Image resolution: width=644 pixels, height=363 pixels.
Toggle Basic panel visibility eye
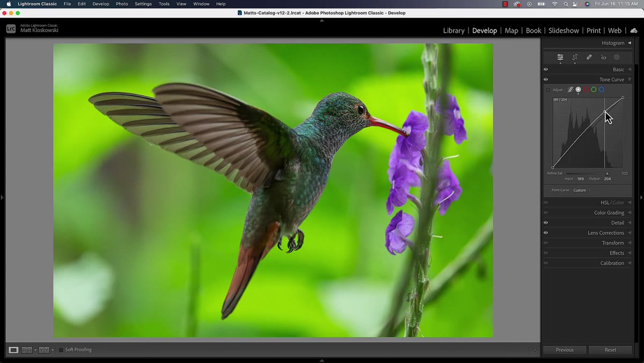click(x=546, y=69)
